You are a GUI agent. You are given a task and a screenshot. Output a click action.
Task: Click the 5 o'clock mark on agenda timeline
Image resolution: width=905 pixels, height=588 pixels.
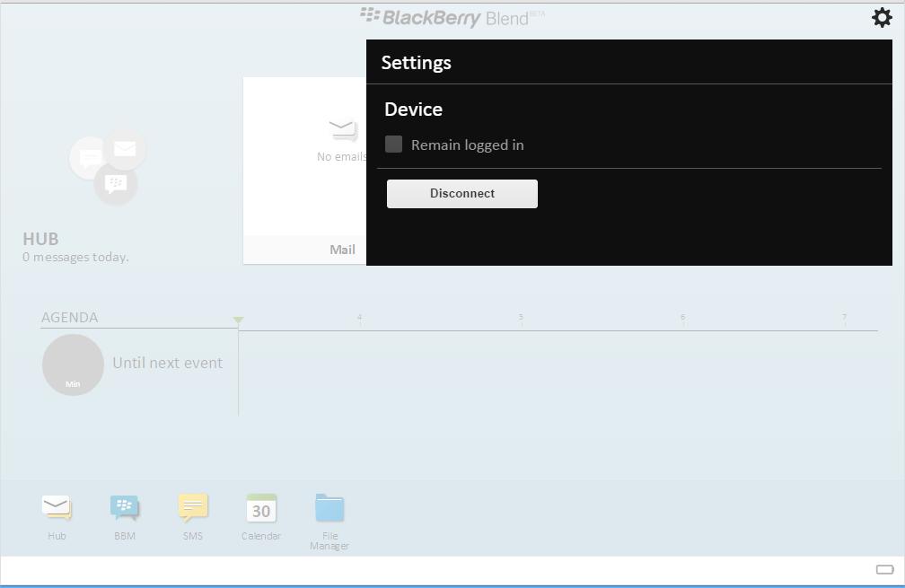(x=521, y=318)
